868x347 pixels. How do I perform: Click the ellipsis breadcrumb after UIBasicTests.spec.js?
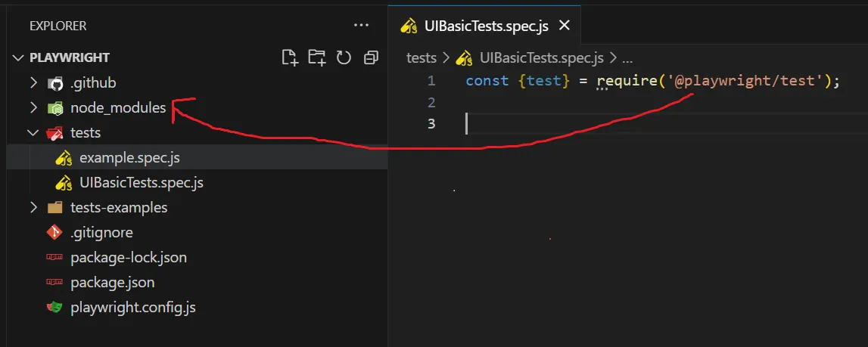click(627, 58)
